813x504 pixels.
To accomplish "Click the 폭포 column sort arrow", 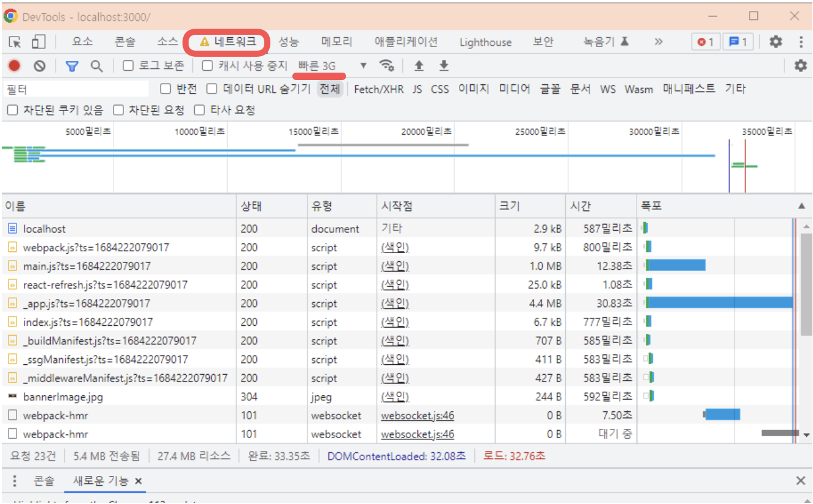I will [x=801, y=206].
